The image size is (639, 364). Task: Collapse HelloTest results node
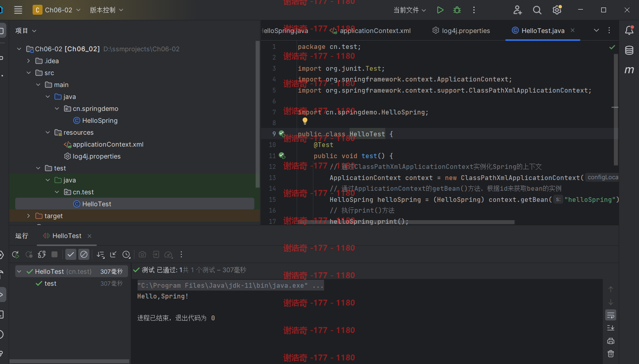coord(19,271)
